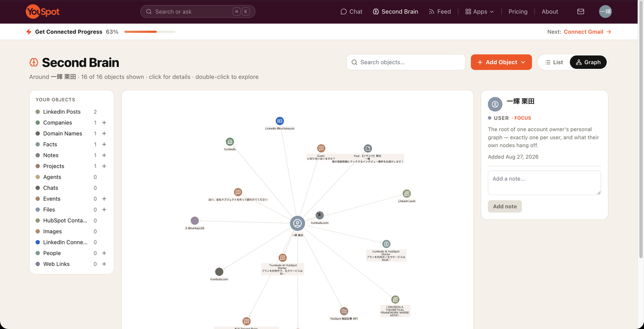Open the Pricing page
Image resolution: width=644 pixels, height=329 pixels.
(518, 12)
